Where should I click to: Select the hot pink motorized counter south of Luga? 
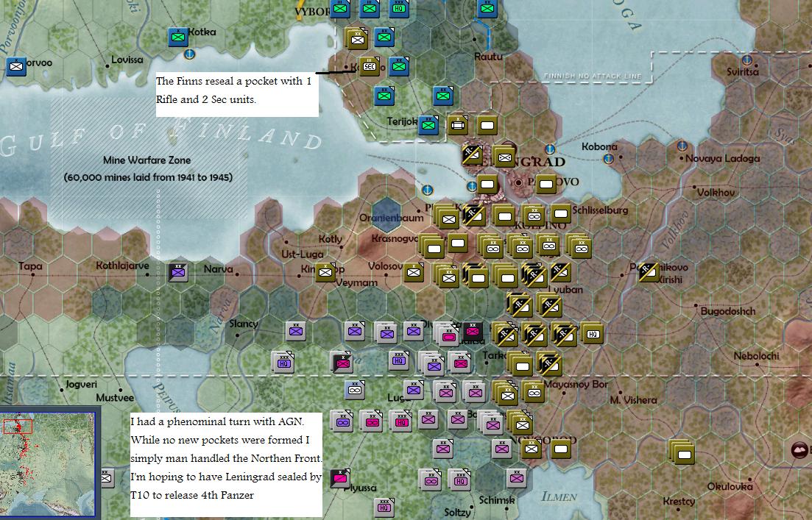[x=371, y=421]
